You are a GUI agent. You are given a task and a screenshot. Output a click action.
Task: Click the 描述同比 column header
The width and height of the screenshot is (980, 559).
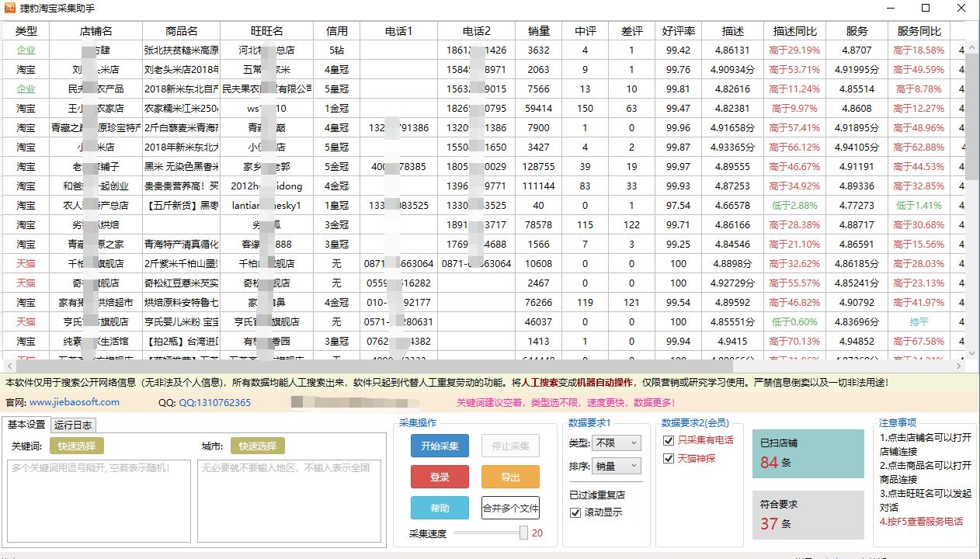click(795, 31)
